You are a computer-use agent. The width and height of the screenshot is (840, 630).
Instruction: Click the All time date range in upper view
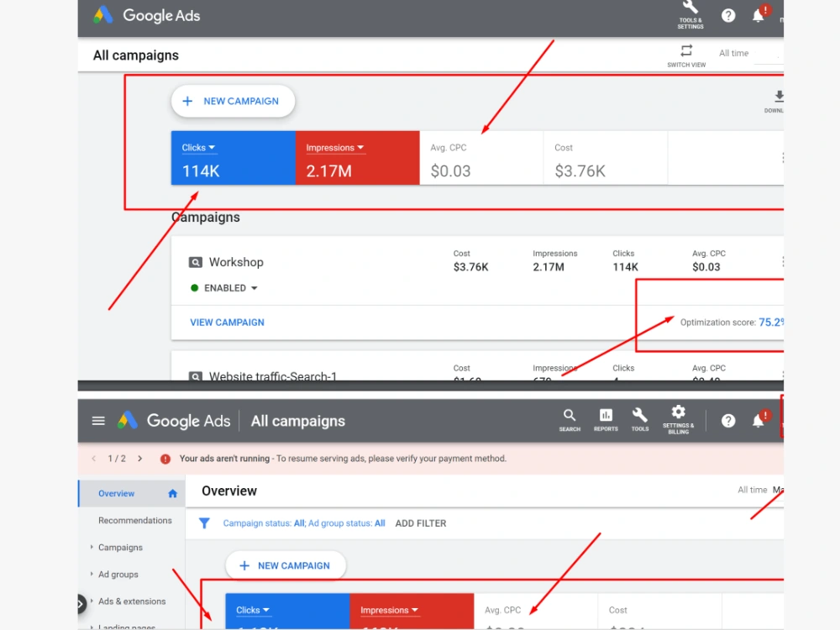[x=733, y=53]
